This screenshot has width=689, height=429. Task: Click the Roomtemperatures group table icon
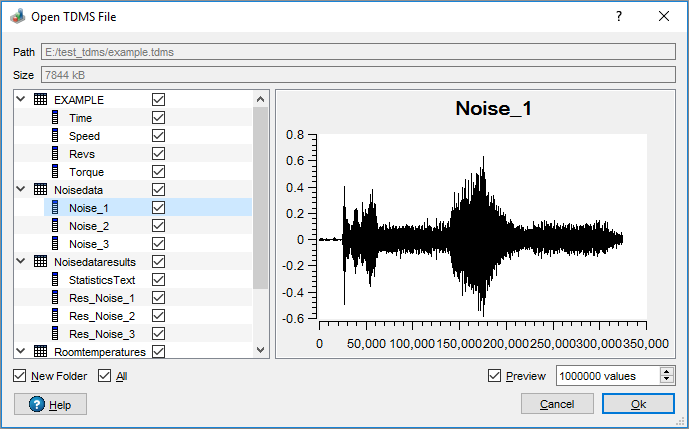click(x=40, y=352)
